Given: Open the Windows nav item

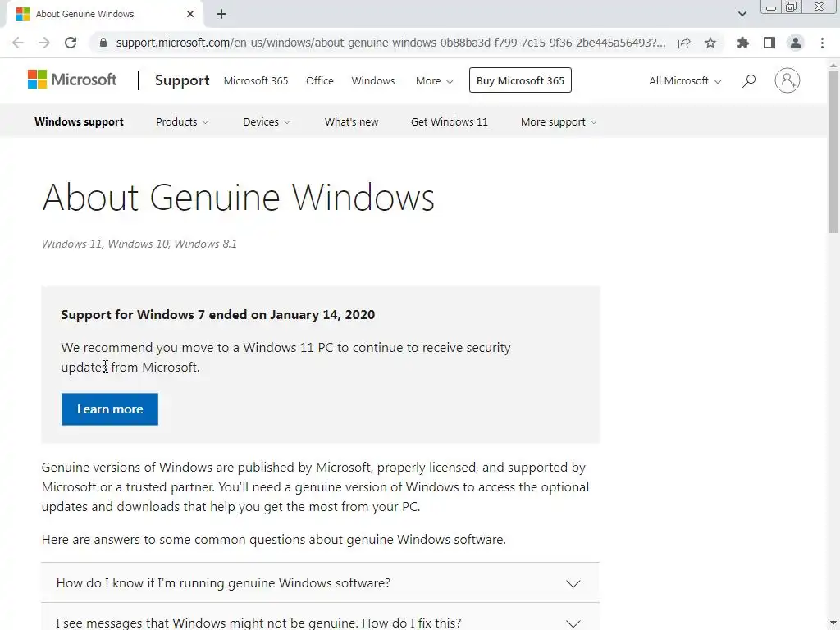Looking at the screenshot, I should [373, 81].
